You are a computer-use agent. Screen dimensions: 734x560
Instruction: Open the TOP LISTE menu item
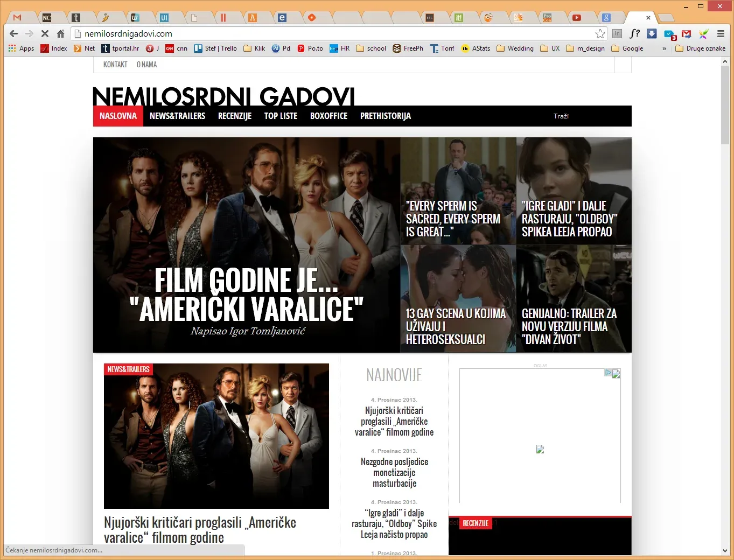pyautogui.click(x=281, y=116)
